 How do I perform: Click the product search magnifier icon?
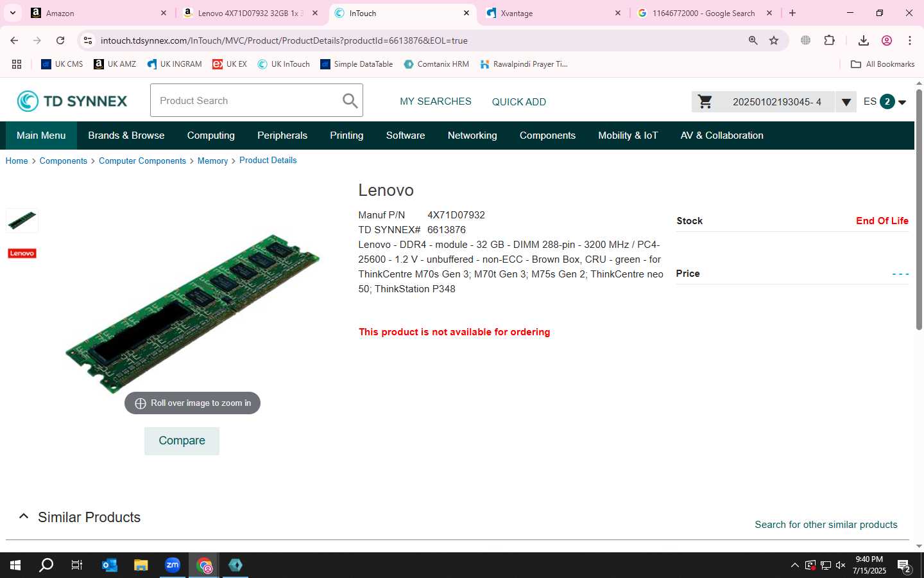click(350, 101)
